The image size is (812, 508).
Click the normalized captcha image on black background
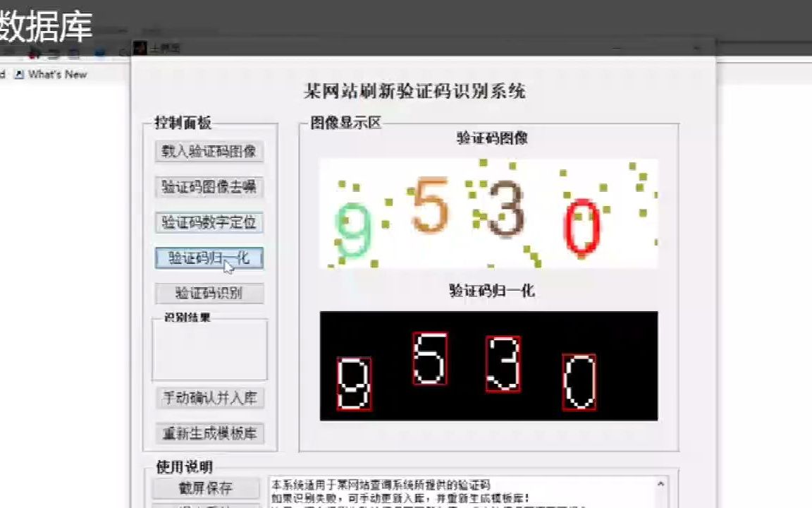489,365
